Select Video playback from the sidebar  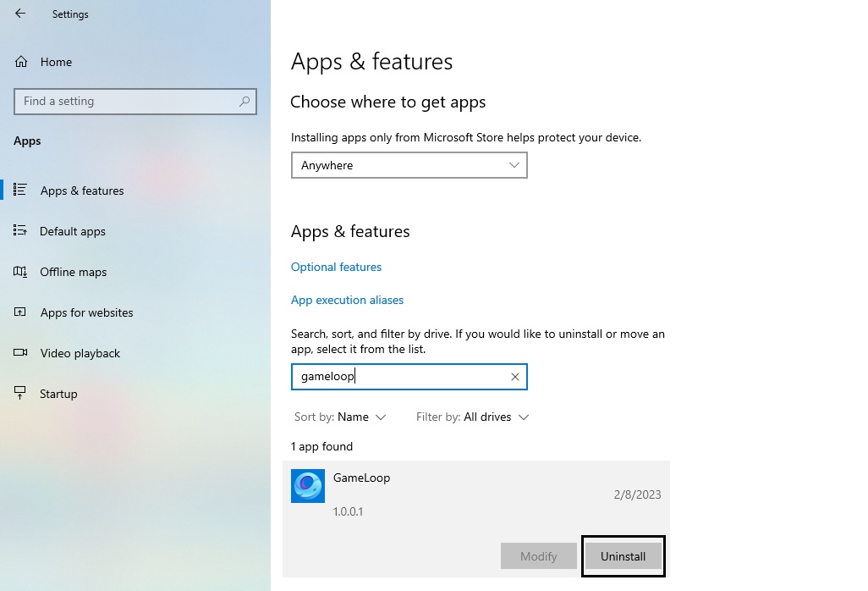pyautogui.click(x=80, y=352)
